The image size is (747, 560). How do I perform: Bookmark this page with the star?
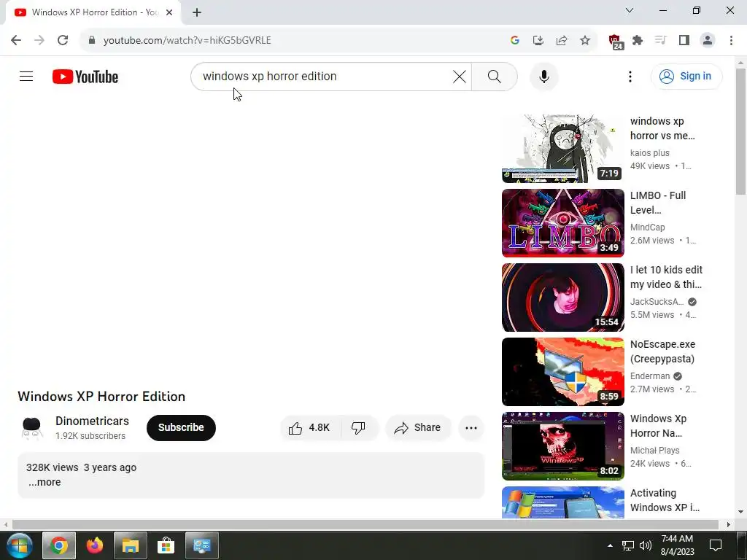(x=584, y=41)
